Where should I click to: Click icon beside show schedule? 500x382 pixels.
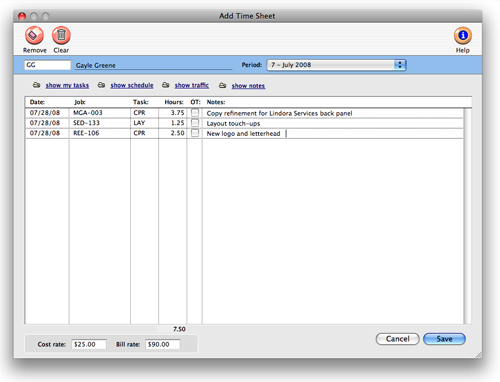[x=101, y=85]
